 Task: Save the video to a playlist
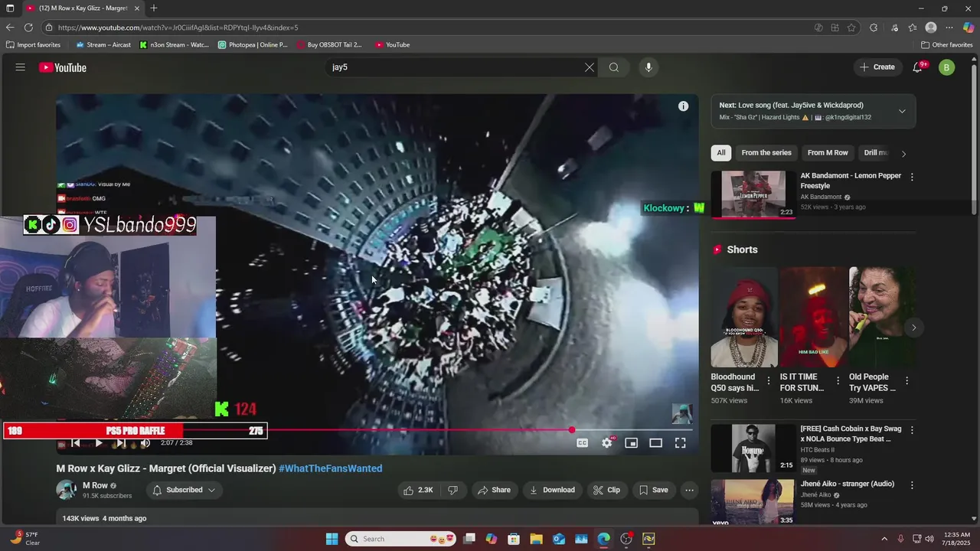pyautogui.click(x=653, y=490)
